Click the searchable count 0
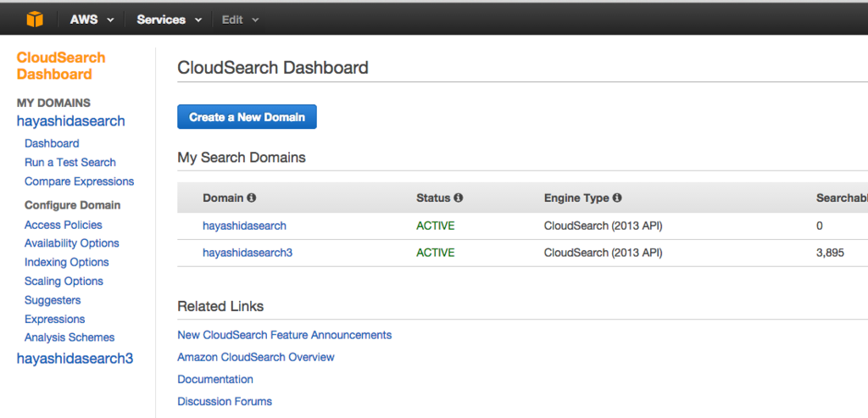868x418 pixels. (x=820, y=226)
